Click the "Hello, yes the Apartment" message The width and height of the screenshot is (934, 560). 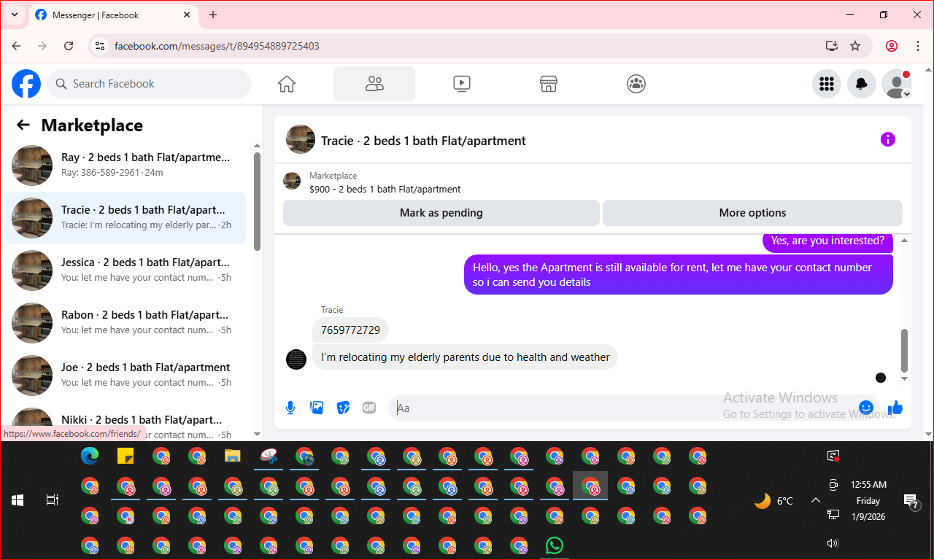coord(679,275)
